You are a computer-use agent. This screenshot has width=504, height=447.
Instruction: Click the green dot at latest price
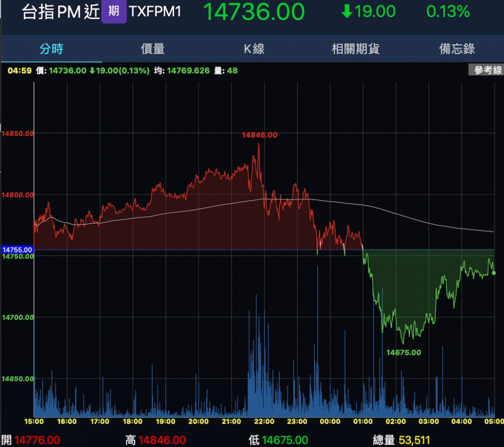pyautogui.click(x=494, y=273)
